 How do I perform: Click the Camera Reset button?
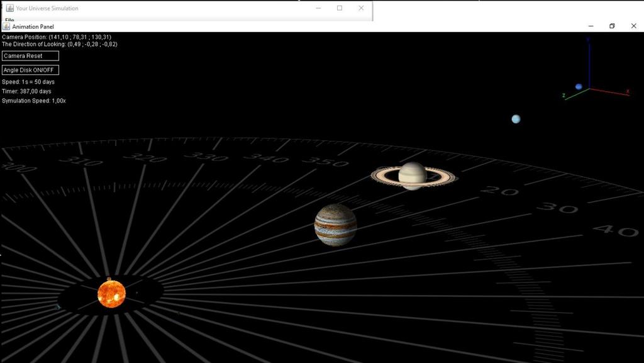tap(30, 56)
